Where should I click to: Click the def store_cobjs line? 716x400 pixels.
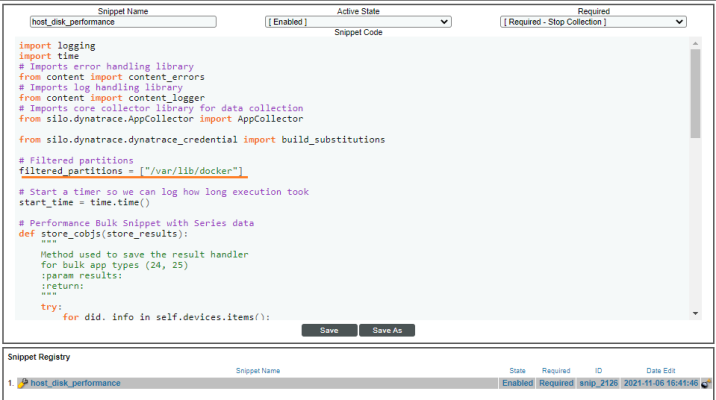(103, 234)
